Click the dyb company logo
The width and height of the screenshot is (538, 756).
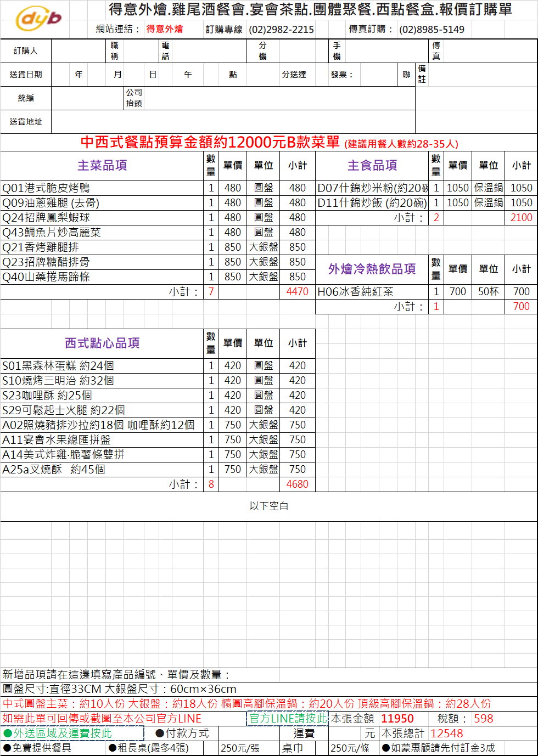(38, 19)
